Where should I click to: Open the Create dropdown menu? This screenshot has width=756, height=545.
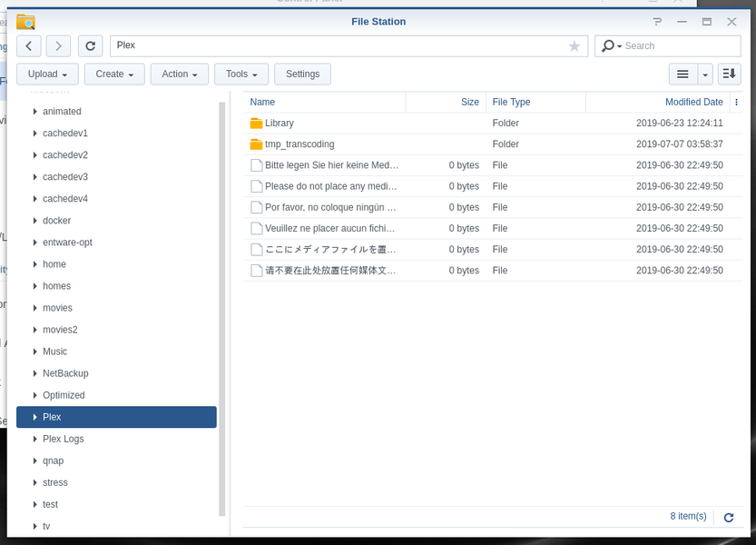pyautogui.click(x=114, y=74)
